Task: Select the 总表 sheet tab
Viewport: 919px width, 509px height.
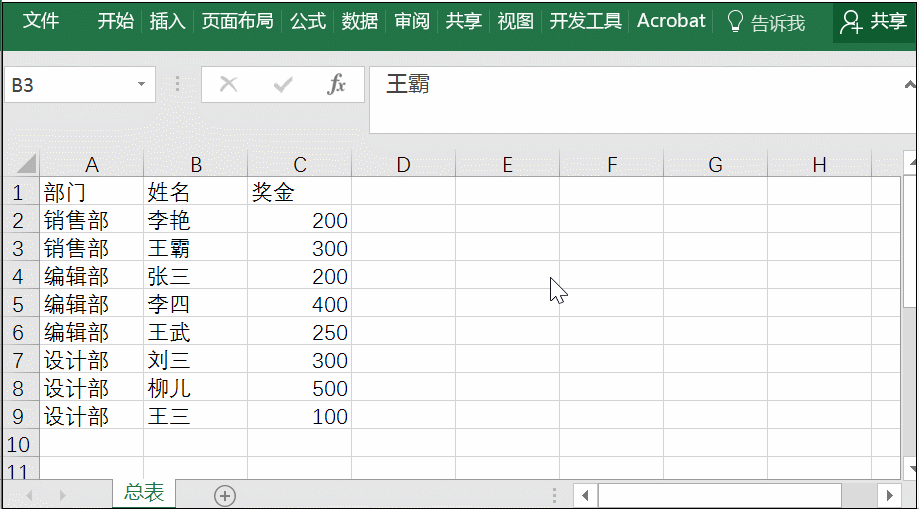Action: pyautogui.click(x=144, y=493)
